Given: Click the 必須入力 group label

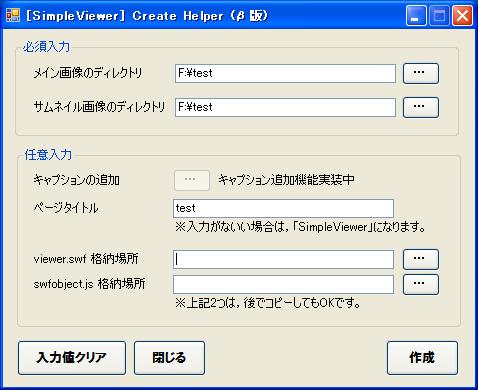Looking at the screenshot, I should tap(47, 47).
